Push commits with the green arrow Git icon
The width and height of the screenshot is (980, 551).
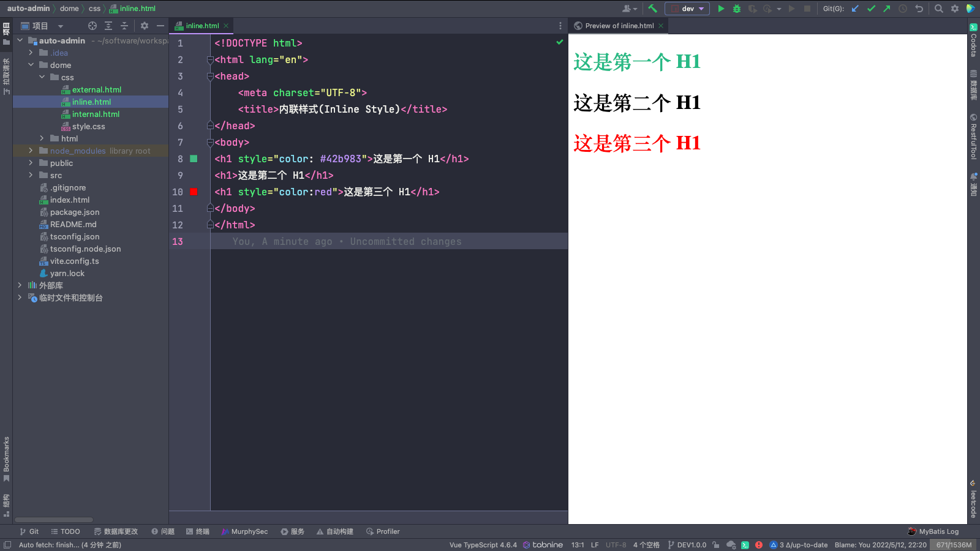coord(886,9)
